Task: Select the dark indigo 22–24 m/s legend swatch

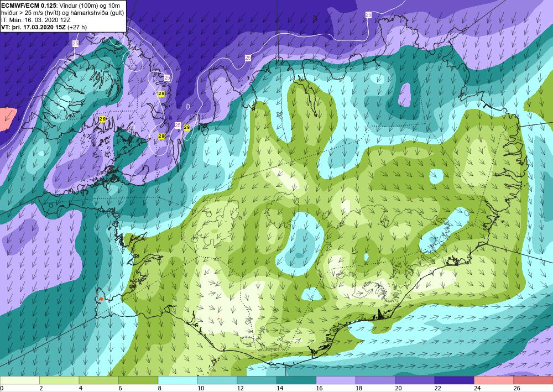Action: [x=454, y=380]
